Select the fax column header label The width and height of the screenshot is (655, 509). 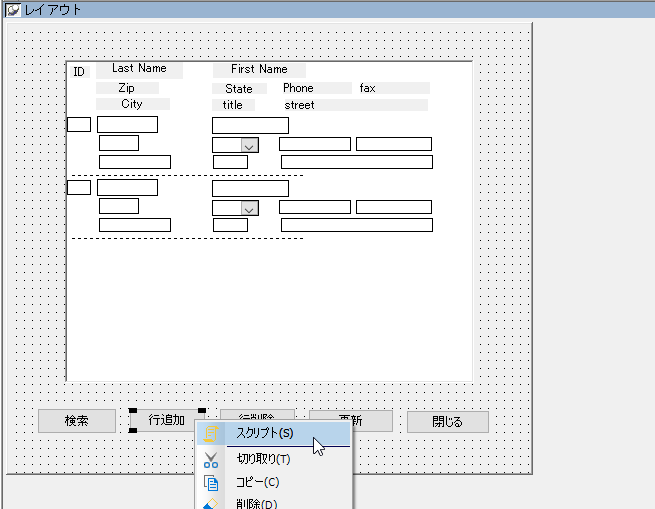[x=368, y=88]
